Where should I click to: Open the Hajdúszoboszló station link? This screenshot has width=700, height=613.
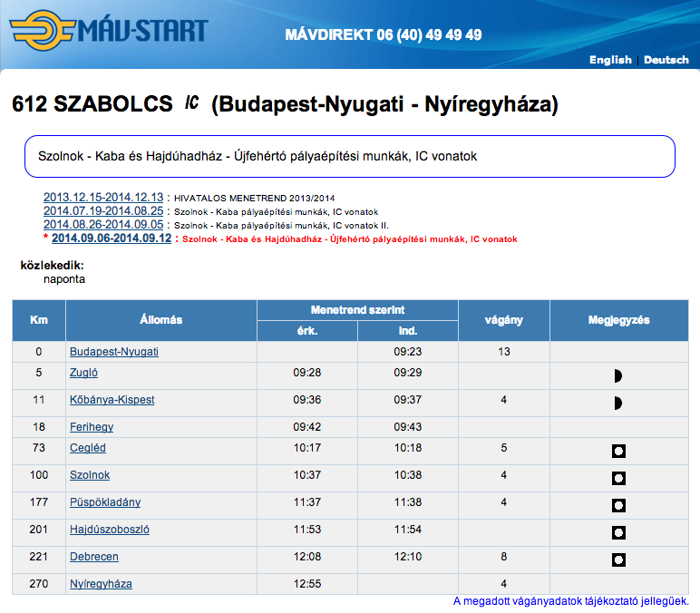coord(110,530)
